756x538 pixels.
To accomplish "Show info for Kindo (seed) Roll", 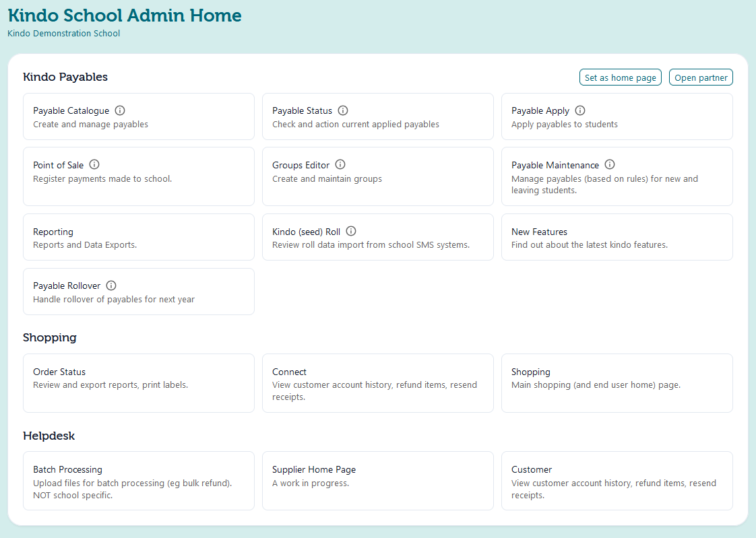I will click(351, 231).
